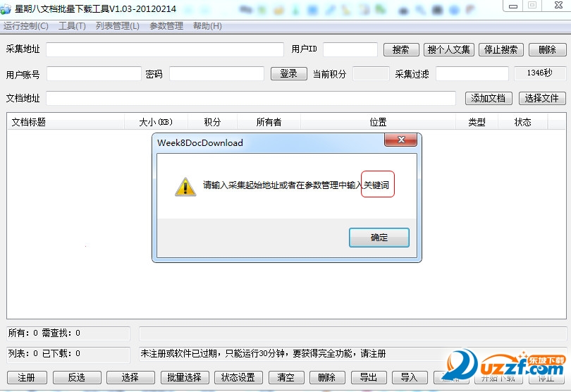Screen dimensions: 571x392
Task: Close the Week8DocDownload dialog with X
Action: coord(400,140)
